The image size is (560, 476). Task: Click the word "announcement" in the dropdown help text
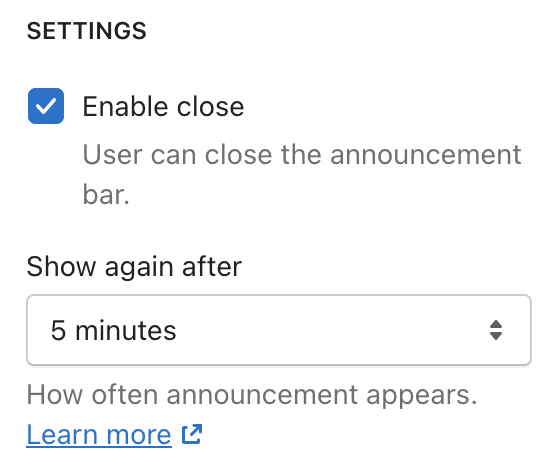click(x=262, y=395)
